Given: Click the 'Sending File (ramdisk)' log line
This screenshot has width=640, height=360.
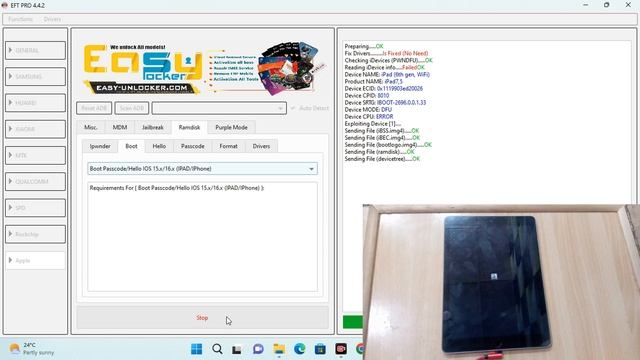Looking at the screenshot, I should point(380,152).
